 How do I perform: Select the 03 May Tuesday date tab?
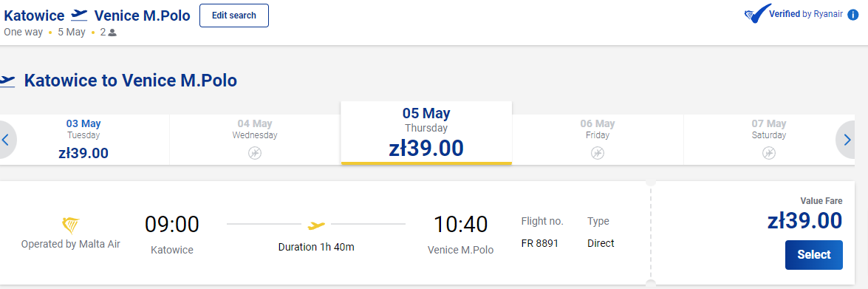pos(83,140)
